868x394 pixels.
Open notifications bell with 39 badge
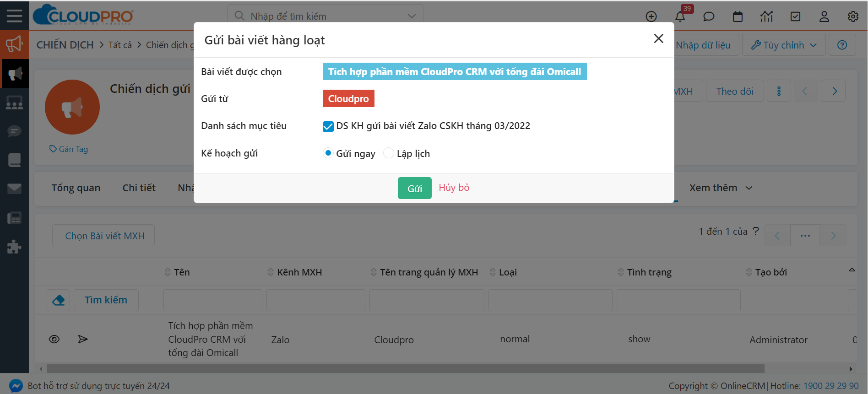(x=680, y=16)
